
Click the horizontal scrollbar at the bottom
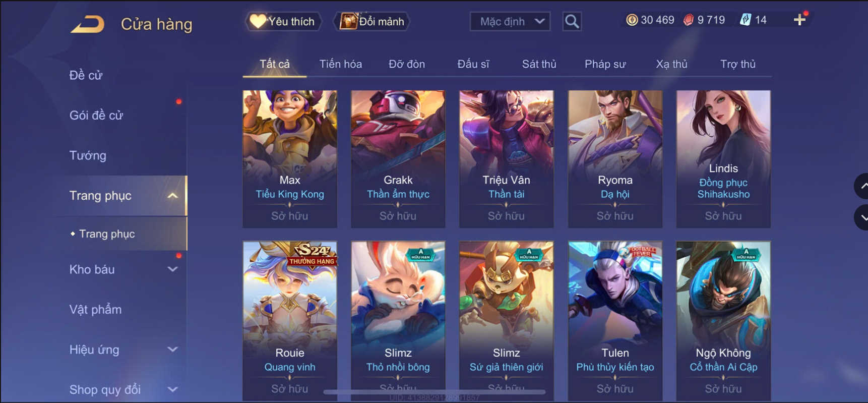click(x=435, y=392)
